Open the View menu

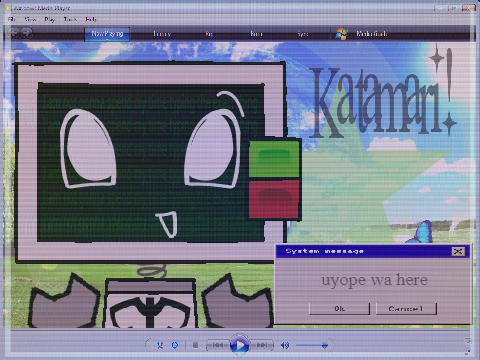tap(30, 19)
